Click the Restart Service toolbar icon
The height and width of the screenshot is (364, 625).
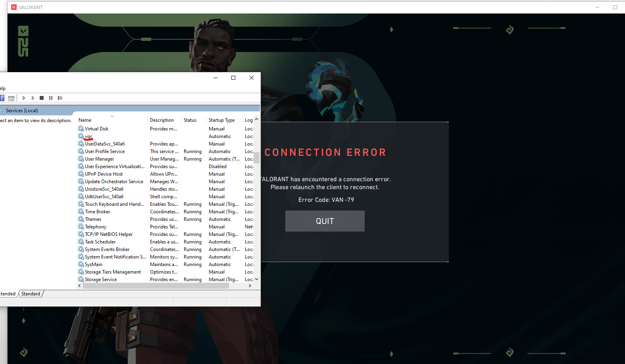[x=60, y=98]
